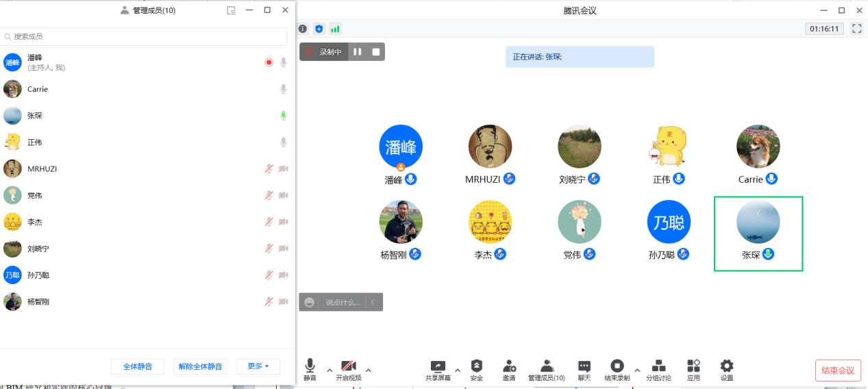Turn on the camera with 开启视频
868x389 pixels.
click(x=349, y=369)
